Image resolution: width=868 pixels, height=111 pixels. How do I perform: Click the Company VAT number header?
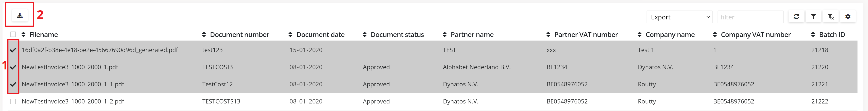(x=755, y=34)
